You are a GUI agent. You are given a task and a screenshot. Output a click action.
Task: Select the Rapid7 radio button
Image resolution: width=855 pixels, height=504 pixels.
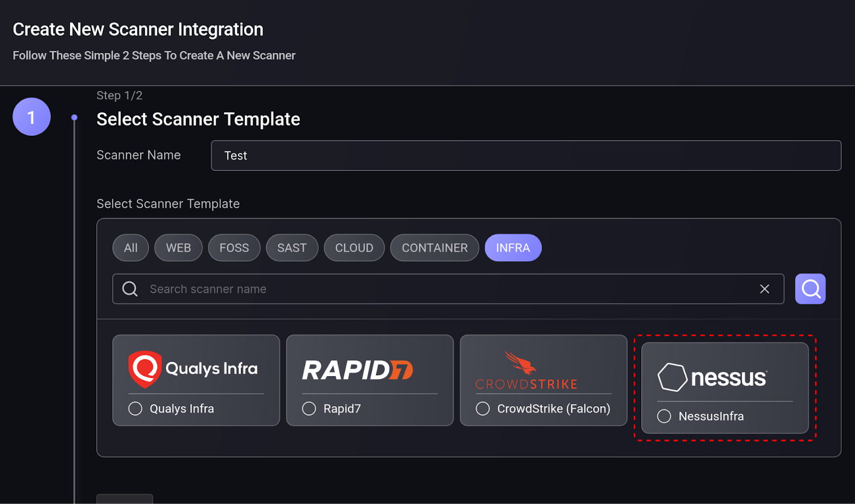pos(309,409)
